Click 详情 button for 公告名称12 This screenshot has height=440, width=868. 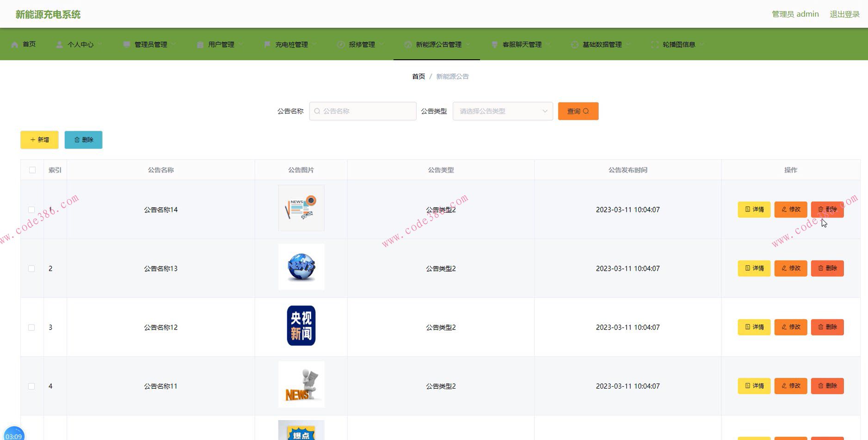pos(754,327)
